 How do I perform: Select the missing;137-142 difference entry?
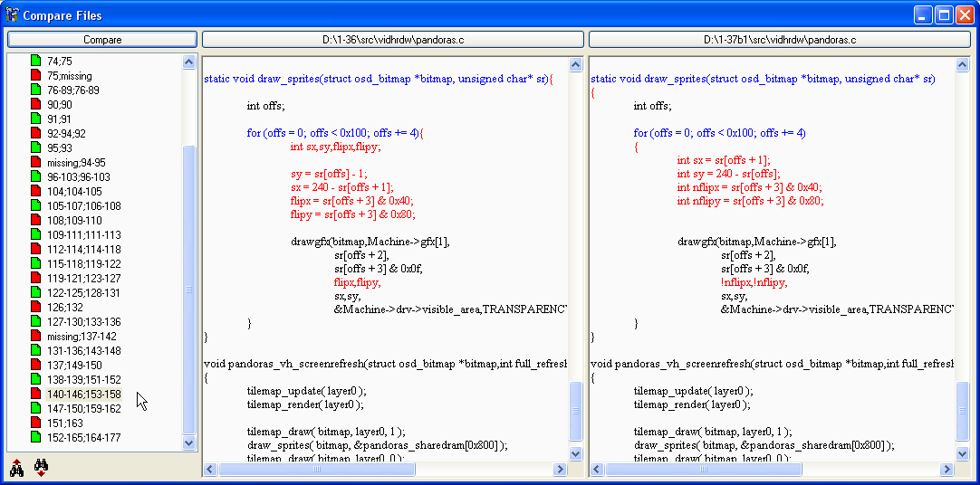(x=82, y=337)
